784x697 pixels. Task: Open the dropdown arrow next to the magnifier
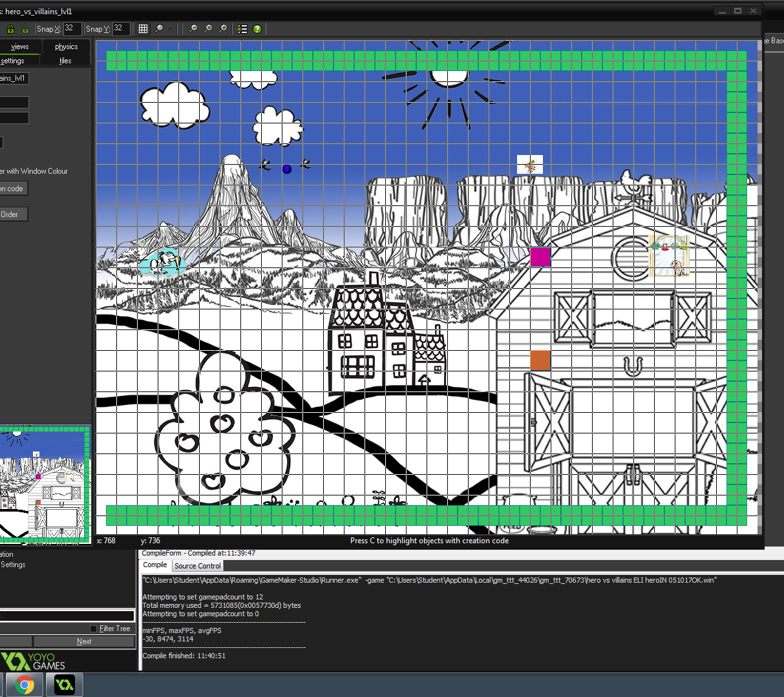tap(171, 29)
